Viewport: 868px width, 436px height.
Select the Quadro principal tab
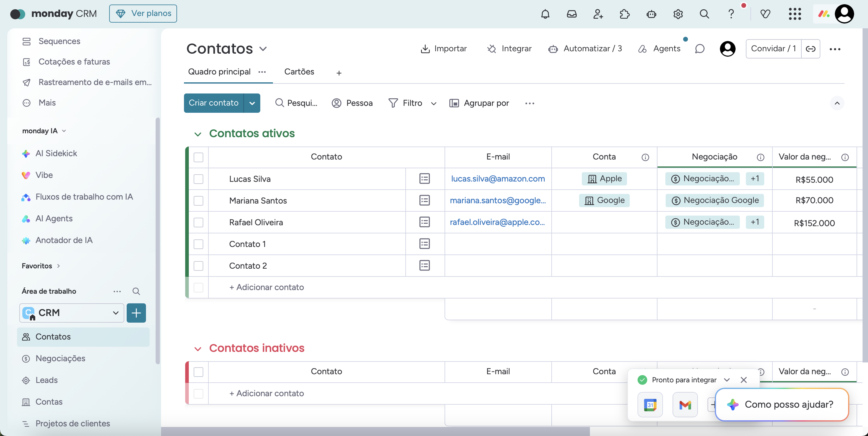point(219,72)
